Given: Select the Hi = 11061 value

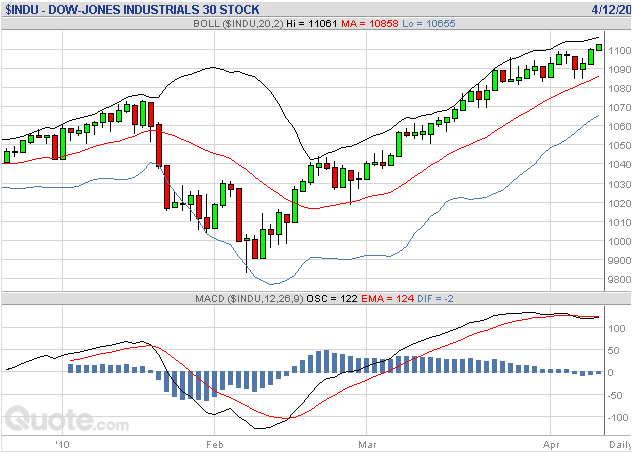Looking at the screenshot, I should [x=311, y=24].
